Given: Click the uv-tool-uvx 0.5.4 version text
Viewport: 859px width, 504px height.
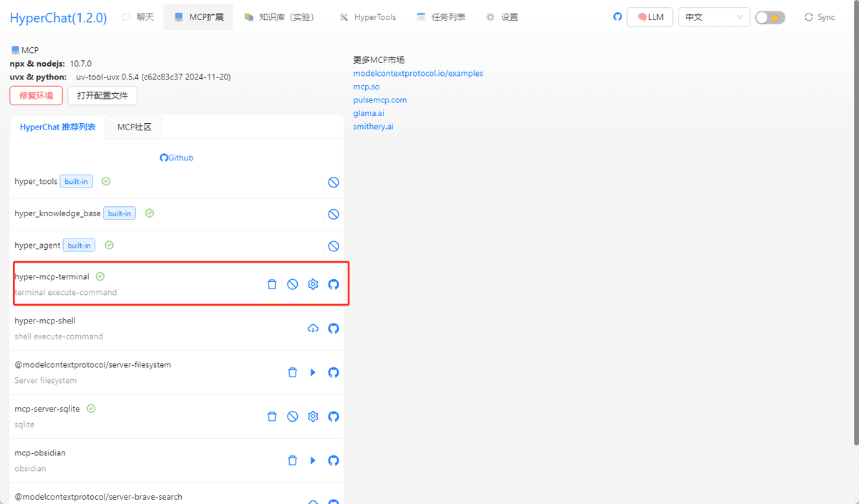Looking at the screenshot, I should coord(153,77).
